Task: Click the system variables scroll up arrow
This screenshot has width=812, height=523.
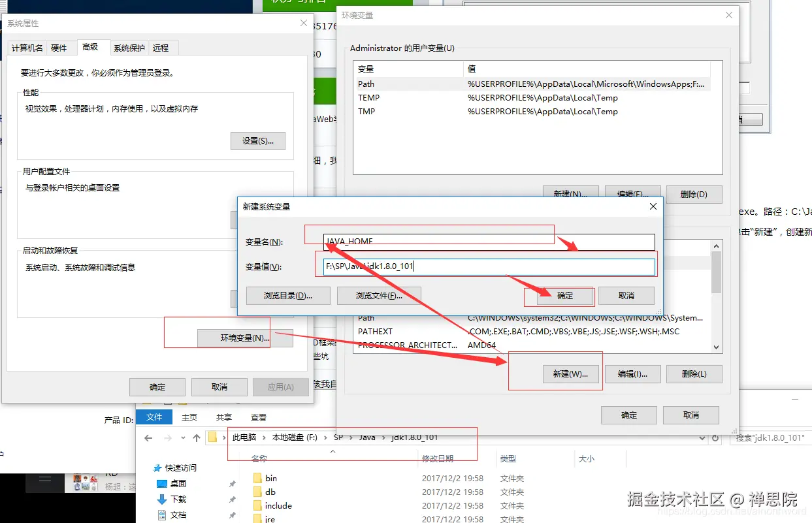Action: pos(717,246)
